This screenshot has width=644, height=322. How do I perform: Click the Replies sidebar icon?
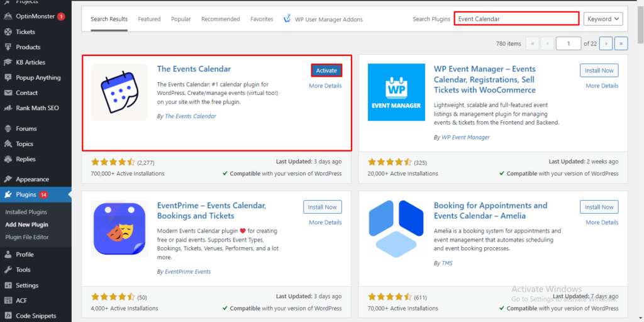[8, 159]
